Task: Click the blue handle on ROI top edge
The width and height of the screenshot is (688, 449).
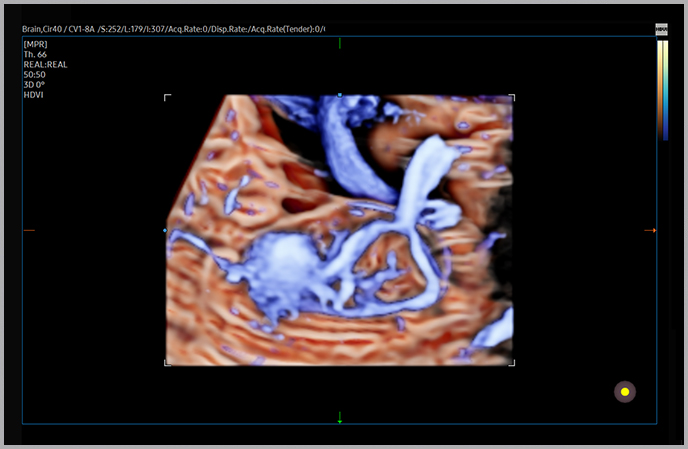Action: pyautogui.click(x=340, y=95)
